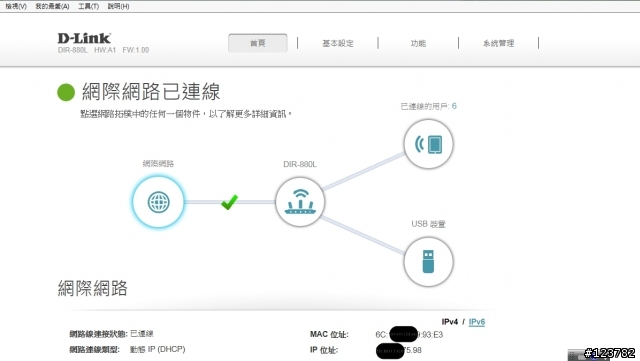The image size is (640, 361).
Task: Click the MAC 位址 label
Action: pyautogui.click(x=329, y=334)
